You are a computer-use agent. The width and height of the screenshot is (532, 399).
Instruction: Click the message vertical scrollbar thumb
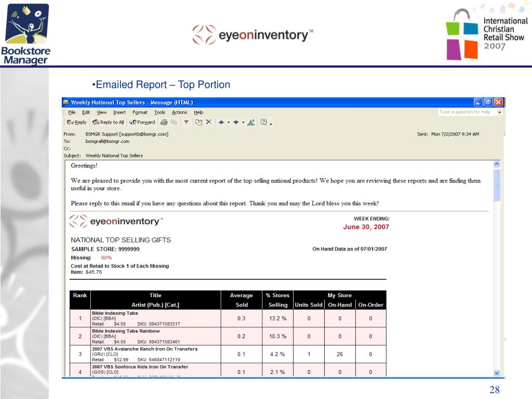point(497,185)
